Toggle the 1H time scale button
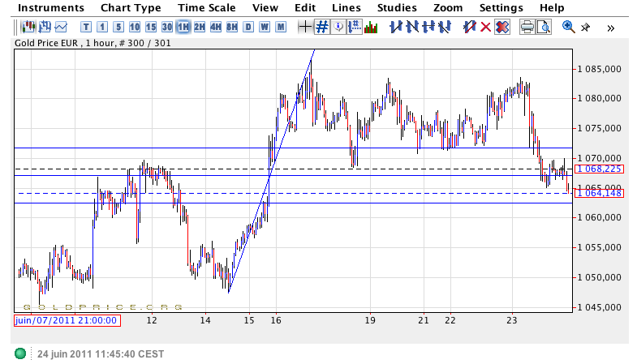 [x=183, y=27]
